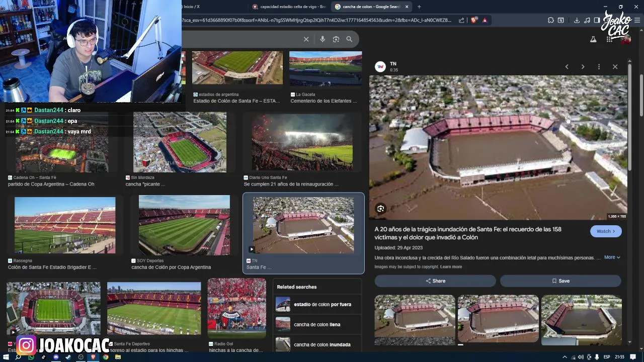Open first similar flooded stadium thumbnail
644x362 pixels.
[x=415, y=320]
